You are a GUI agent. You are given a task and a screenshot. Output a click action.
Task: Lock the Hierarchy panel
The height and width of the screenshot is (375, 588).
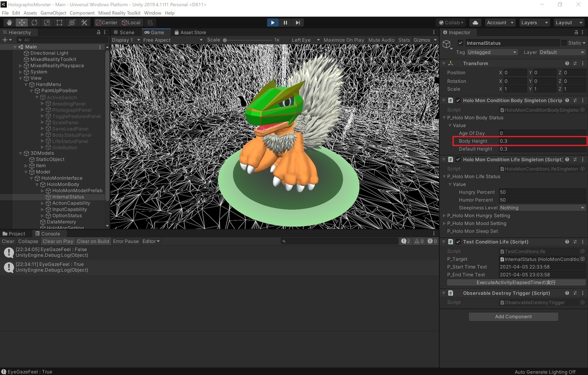(x=98, y=32)
